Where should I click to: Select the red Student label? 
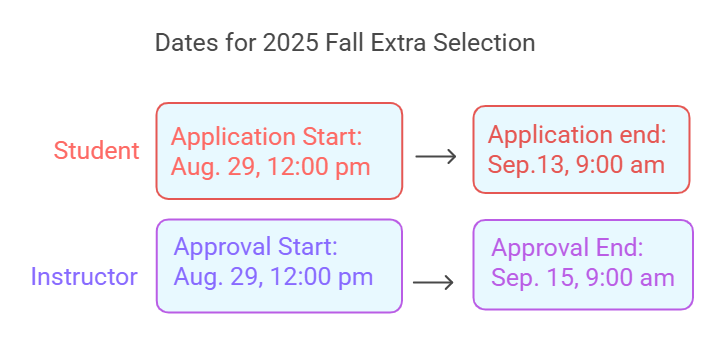point(96,151)
